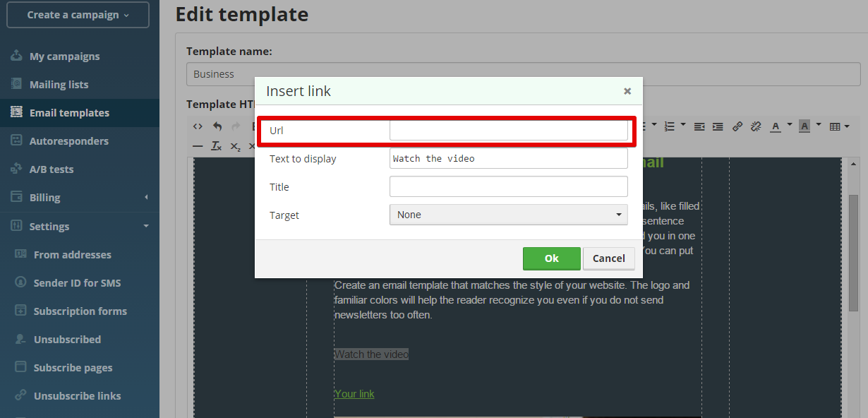Insert a horizontal line from the toolbar
868x418 pixels.
(198, 146)
